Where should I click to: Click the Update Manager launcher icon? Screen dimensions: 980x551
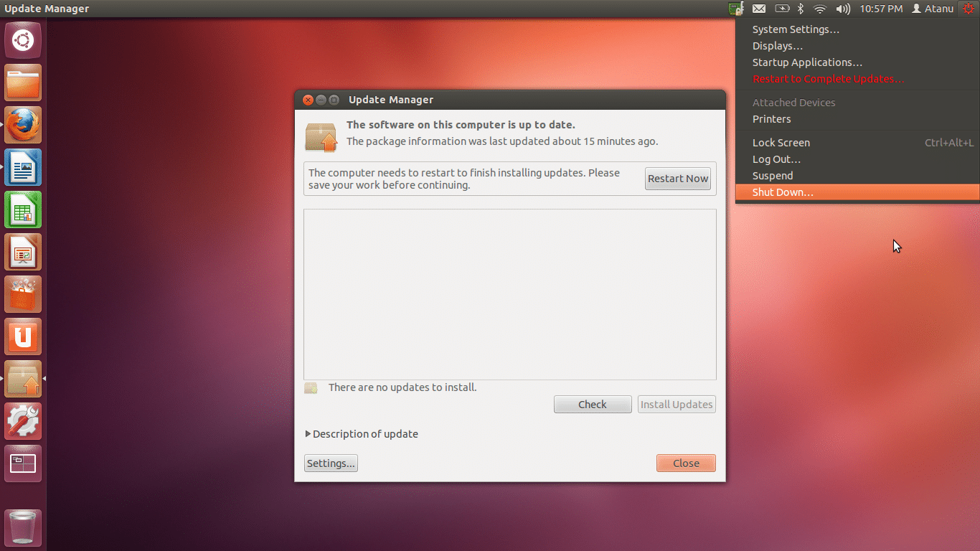pyautogui.click(x=23, y=379)
